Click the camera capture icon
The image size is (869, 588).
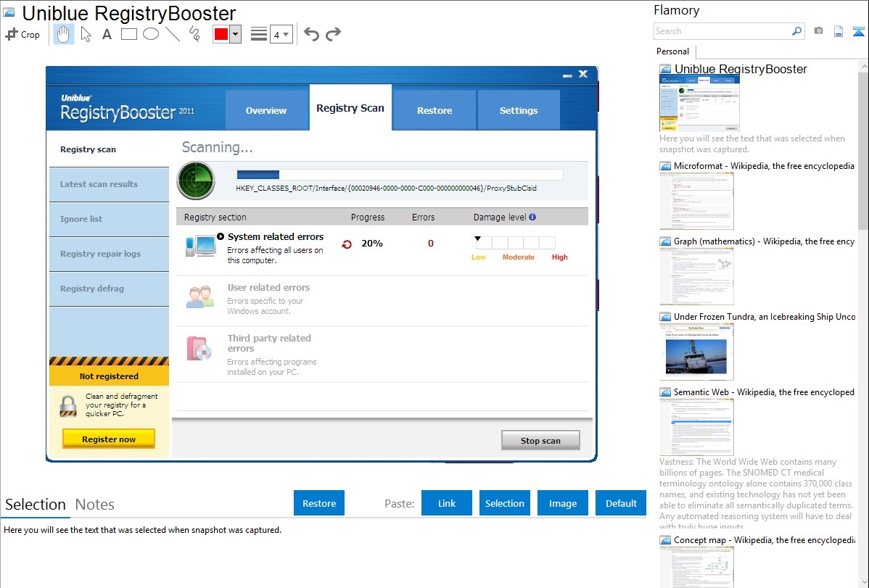(x=818, y=31)
